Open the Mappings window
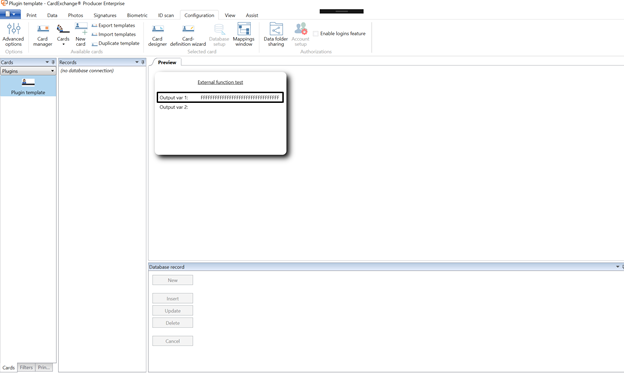 point(244,35)
